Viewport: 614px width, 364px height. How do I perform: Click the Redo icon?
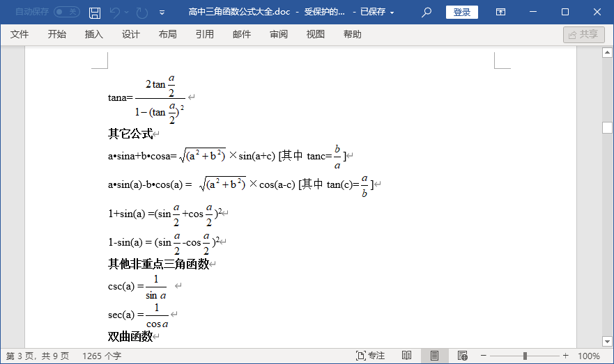(141, 13)
